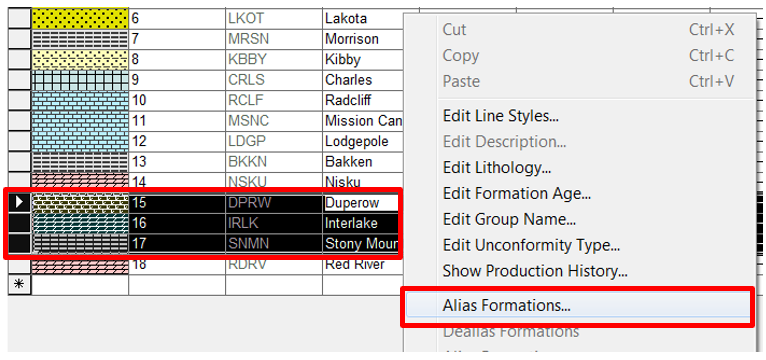Click order number cell 10
Screen dimensions: 766x360
point(177,101)
